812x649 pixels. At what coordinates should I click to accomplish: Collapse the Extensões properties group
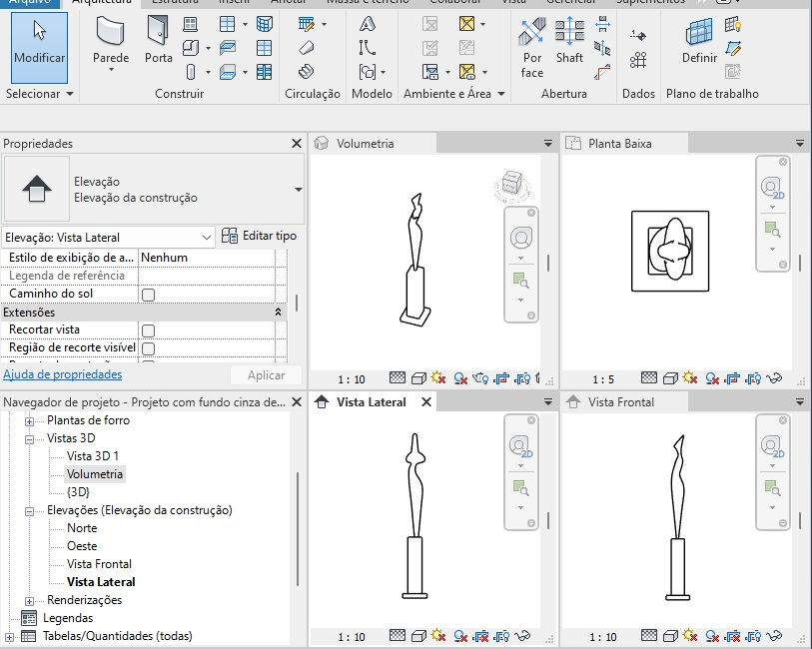coord(278,313)
